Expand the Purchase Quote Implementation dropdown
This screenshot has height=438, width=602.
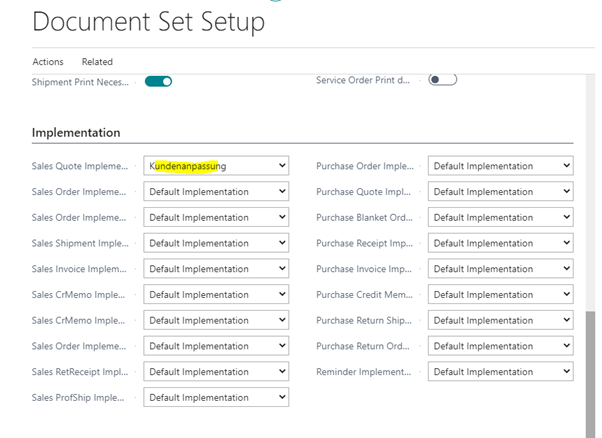coord(500,191)
